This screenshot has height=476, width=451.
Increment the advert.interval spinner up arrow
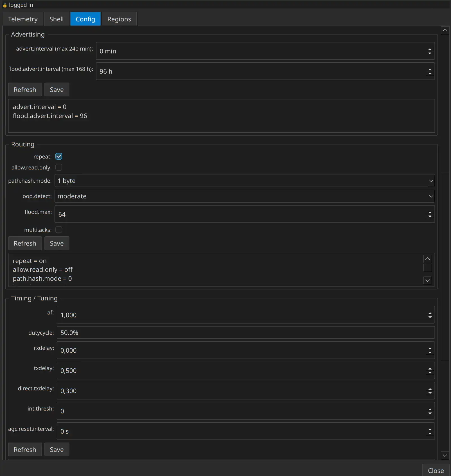click(x=430, y=49)
